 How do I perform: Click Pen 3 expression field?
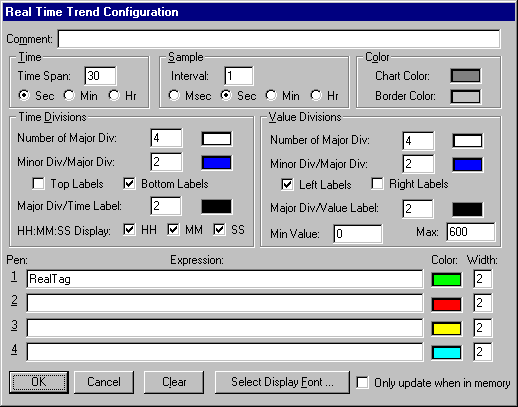point(225,328)
